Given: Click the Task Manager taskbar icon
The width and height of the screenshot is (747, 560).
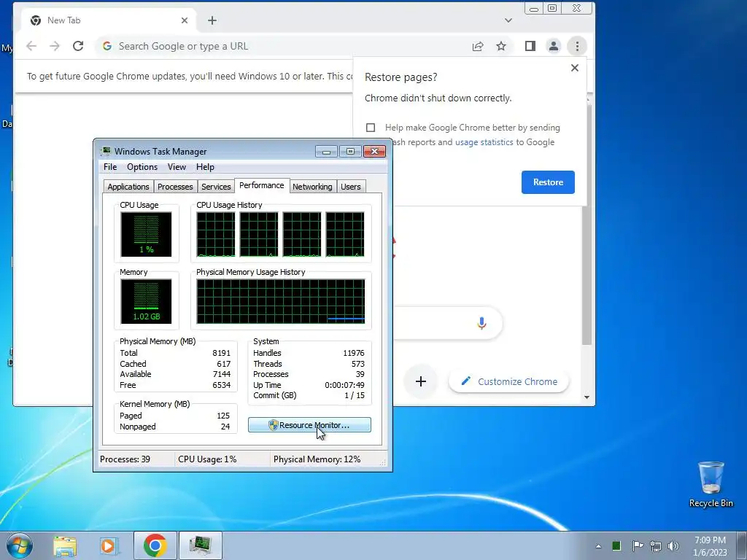Looking at the screenshot, I should (x=201, y=545).
